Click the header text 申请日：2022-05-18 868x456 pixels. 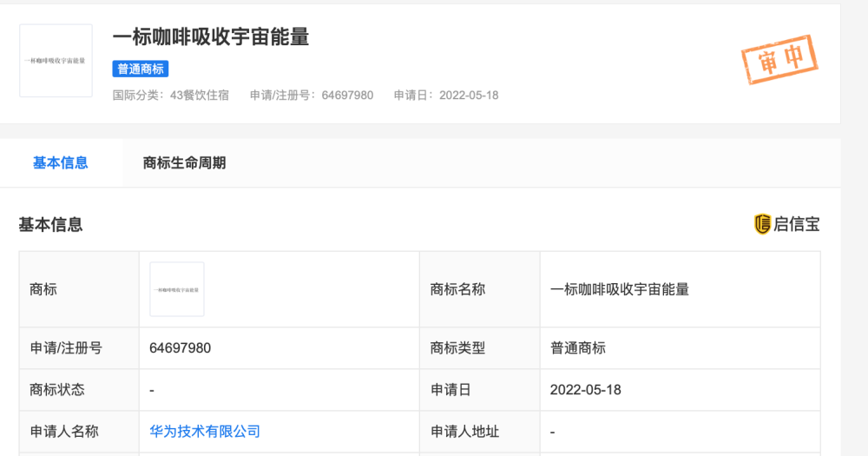coord(446,96)
